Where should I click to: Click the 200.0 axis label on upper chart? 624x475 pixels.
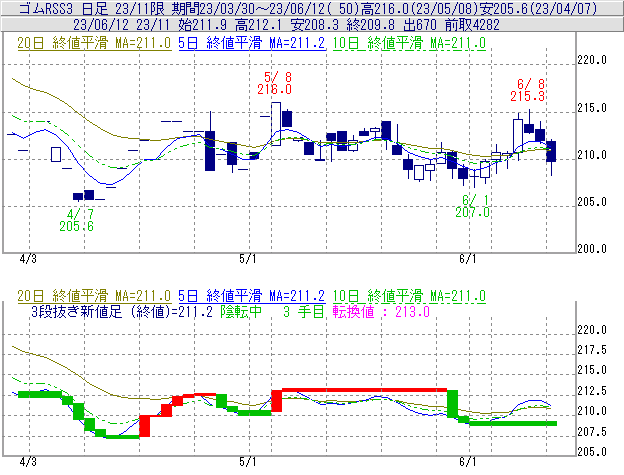pos(592,249)
